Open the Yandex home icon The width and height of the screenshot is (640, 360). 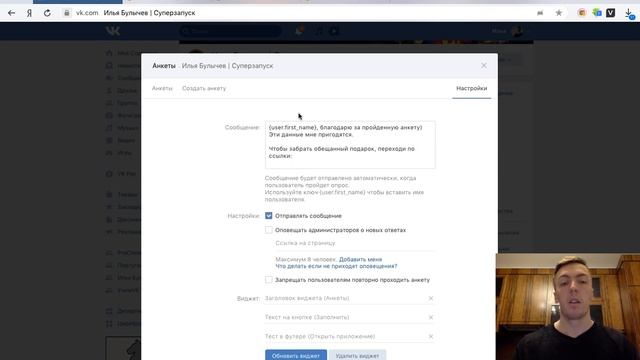pyautogui.click(x=29, y=13)
